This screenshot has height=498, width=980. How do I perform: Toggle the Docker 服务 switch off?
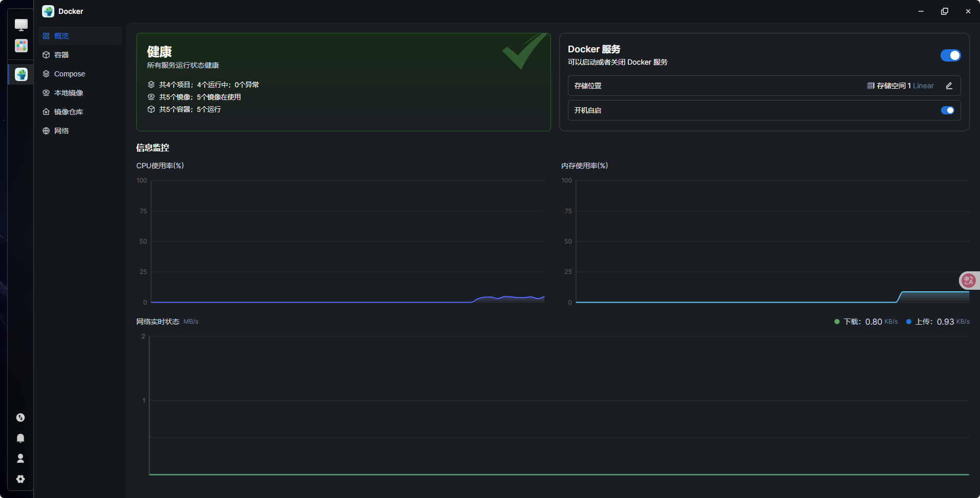950,55
